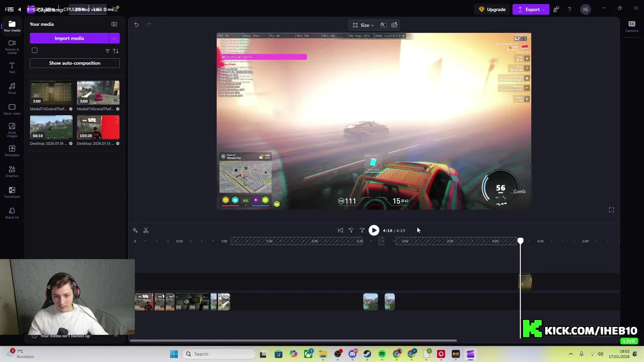Click the Upgrade button
The height and width of the screenshot is (362, 644).
(492, 9)
